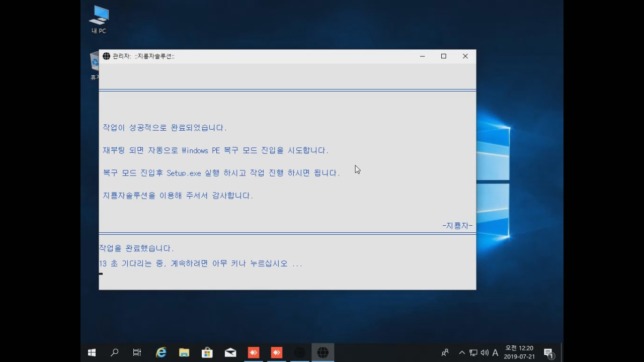Screen dimensions: 644x362
Task: Click the line mentioning Windows PE 복구 모드
Action: click(x=216, y=150)
